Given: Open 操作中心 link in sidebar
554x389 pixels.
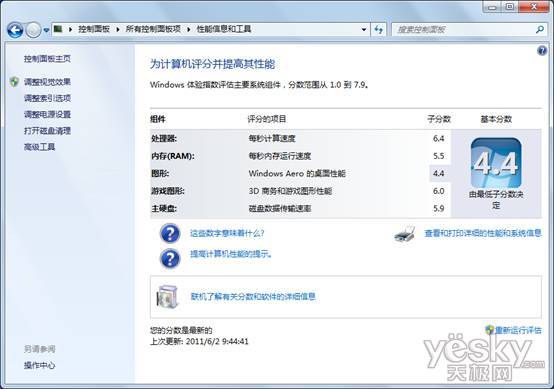Looking at the screenshot, I should coord(40,365).
